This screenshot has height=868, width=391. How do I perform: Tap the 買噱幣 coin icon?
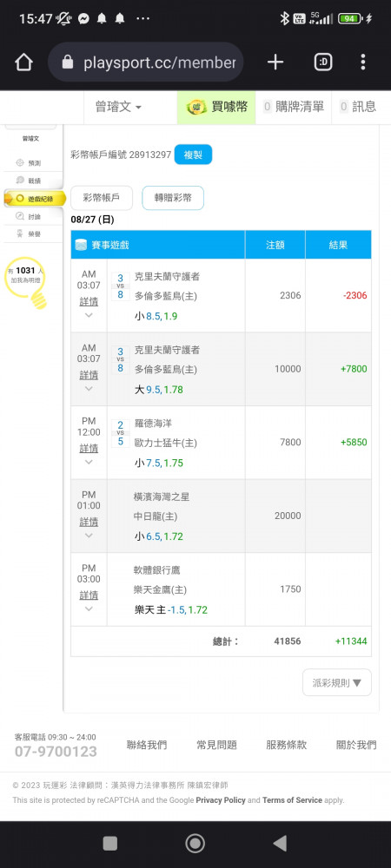click(196, 107)
